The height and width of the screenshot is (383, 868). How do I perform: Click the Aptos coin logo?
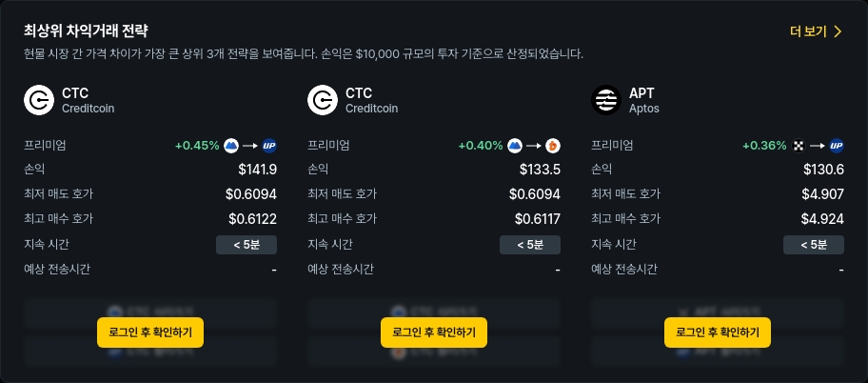[x=606, y=100]
